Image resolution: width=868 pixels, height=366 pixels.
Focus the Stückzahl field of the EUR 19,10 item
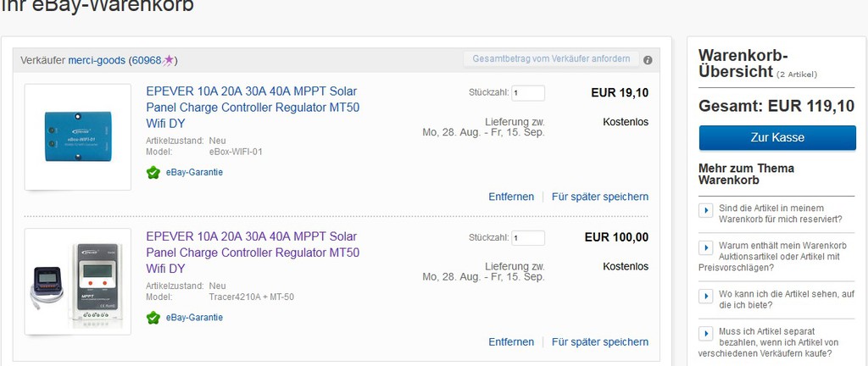click(527, 93)
